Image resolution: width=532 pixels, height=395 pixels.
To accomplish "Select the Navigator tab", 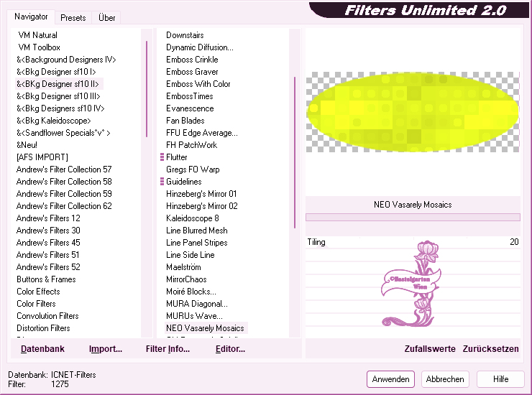I will 31,17.
